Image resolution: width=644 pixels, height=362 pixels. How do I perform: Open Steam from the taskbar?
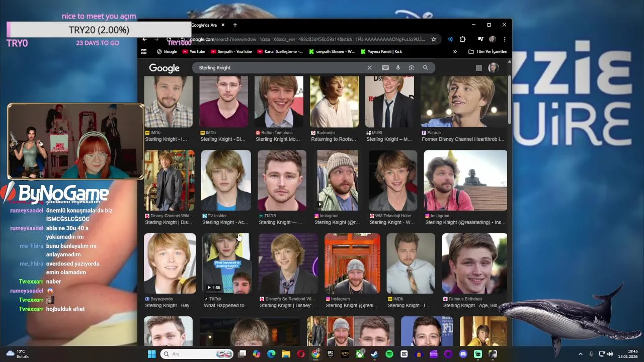tap(374, 354)
